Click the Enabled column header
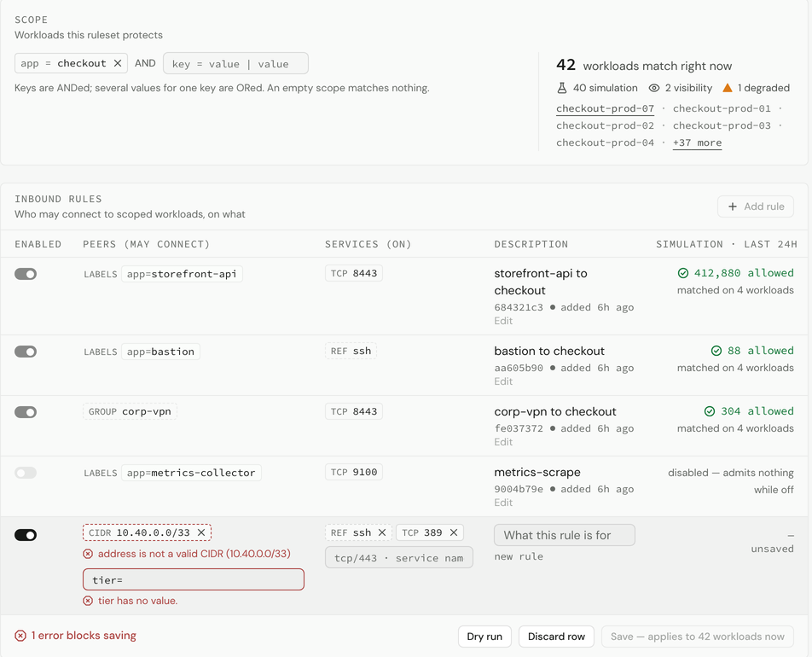Viewport: 812px width, 657px height. click(x=38, y=245)
